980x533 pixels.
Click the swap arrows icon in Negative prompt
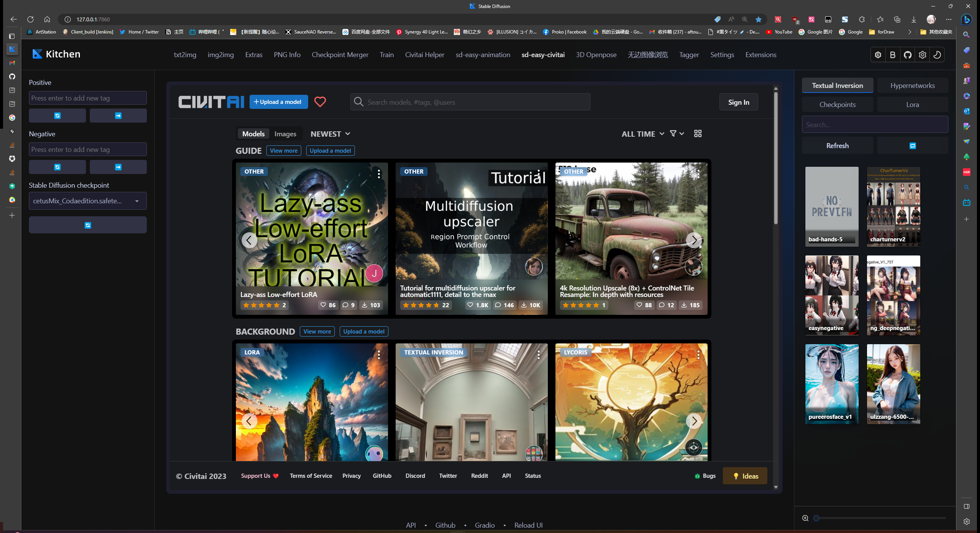(58, 166)
